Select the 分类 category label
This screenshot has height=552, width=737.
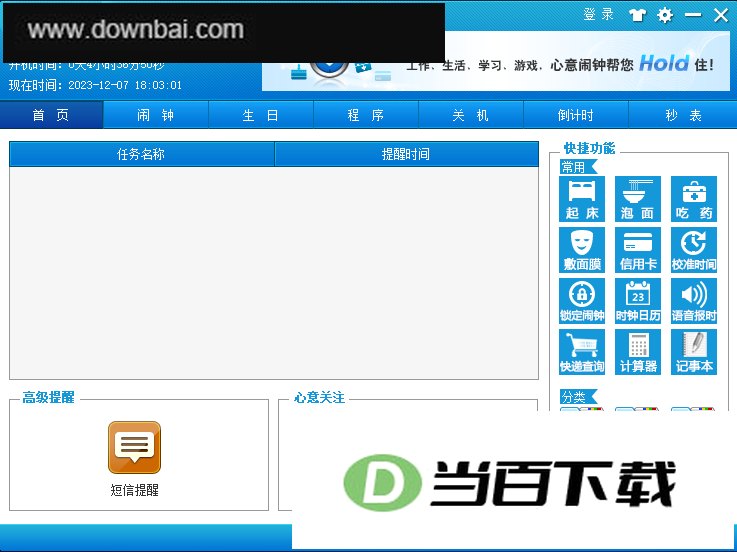point(578,397)
